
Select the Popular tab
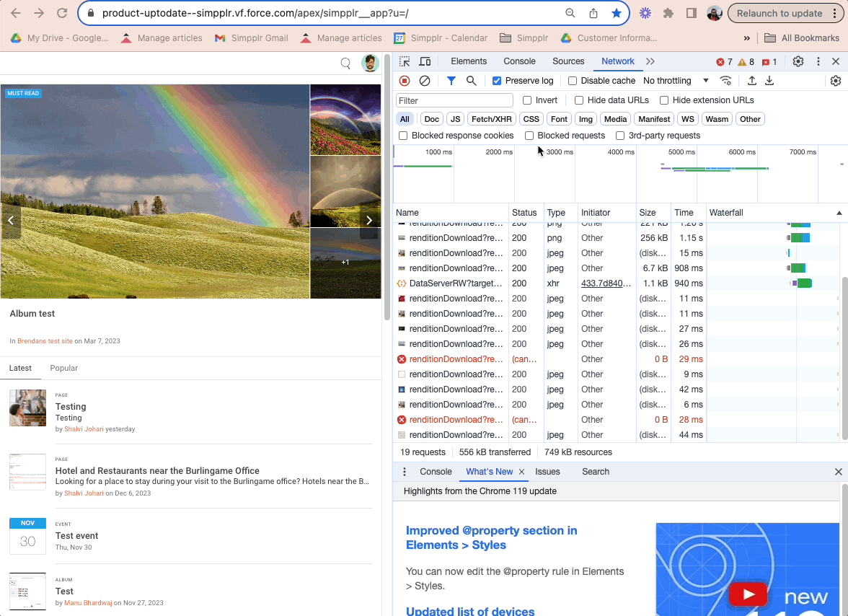pos(63,368)
